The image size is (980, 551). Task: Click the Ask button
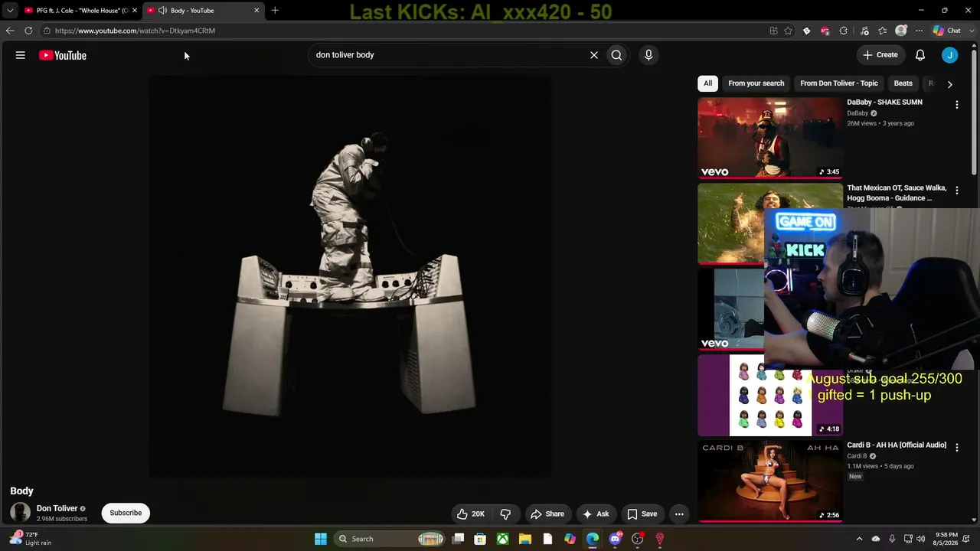(x=596, y=514)
